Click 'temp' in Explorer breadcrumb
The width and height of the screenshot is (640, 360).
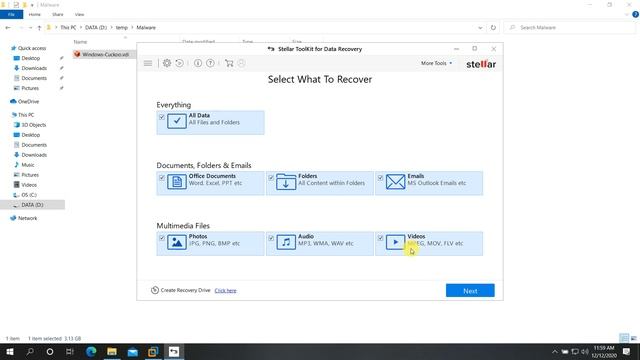click(122, 27)
